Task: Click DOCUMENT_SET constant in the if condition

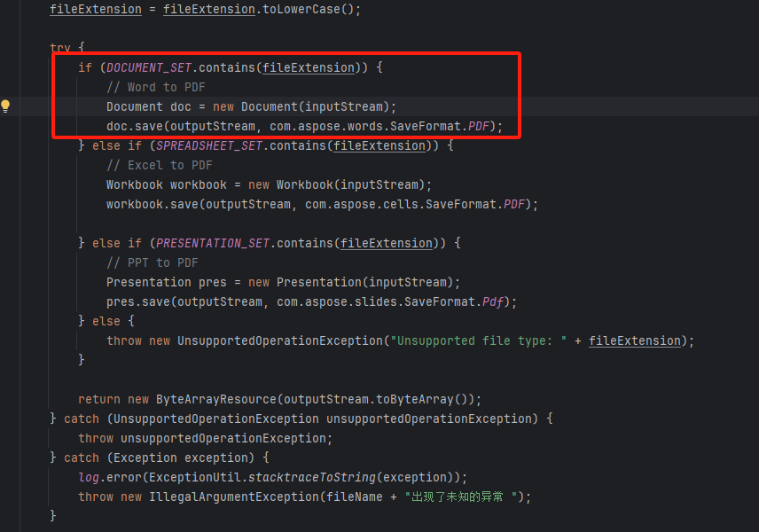Action: click(149, 67)
